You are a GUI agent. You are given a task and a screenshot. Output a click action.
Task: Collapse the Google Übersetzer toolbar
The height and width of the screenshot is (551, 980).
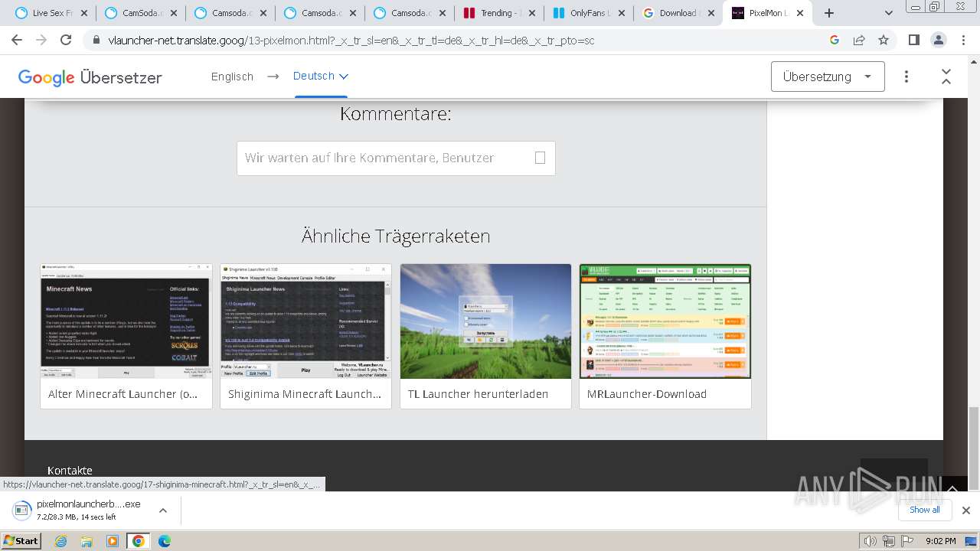tap(946, 77)
